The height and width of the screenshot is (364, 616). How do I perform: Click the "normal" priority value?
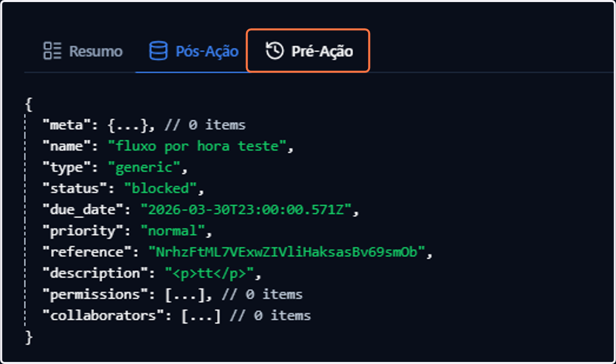click(173, 231)
